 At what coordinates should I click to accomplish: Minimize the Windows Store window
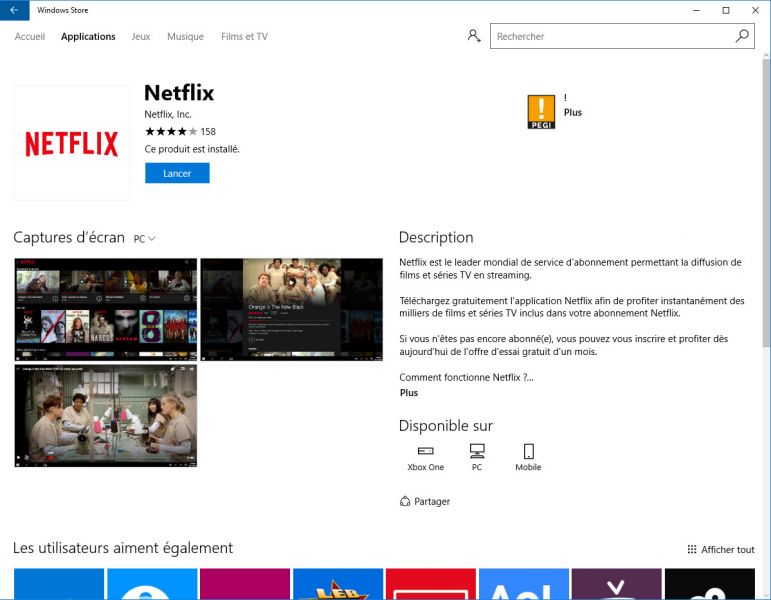(696, 10)
